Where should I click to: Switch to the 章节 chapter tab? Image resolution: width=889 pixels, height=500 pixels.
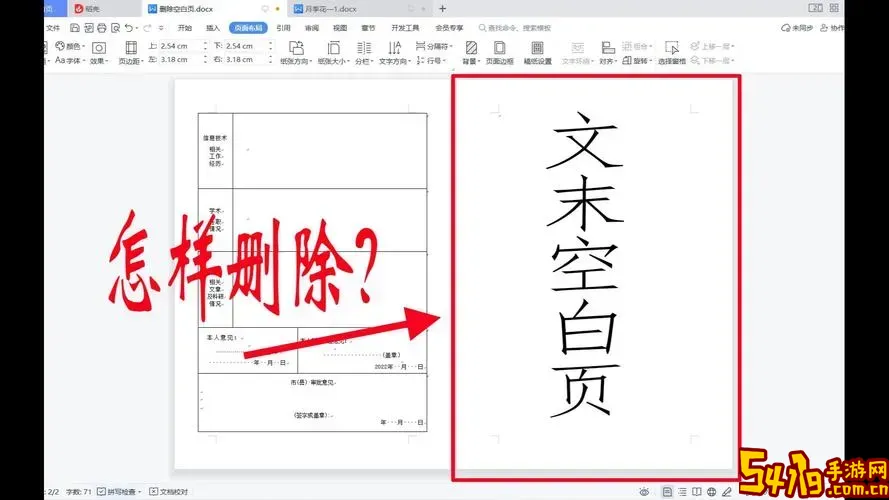369,28
